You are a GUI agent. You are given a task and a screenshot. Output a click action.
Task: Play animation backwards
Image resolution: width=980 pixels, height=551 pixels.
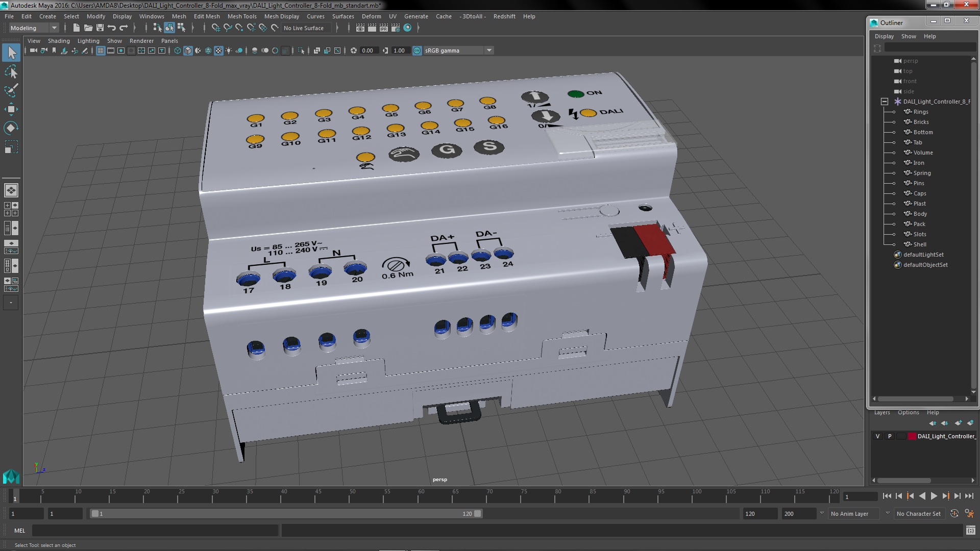(922, 496)
